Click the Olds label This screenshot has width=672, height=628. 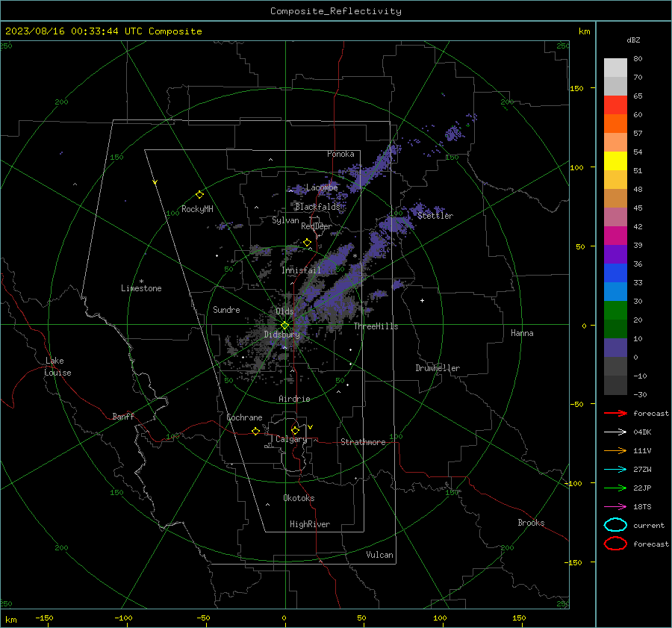[284, 311]
